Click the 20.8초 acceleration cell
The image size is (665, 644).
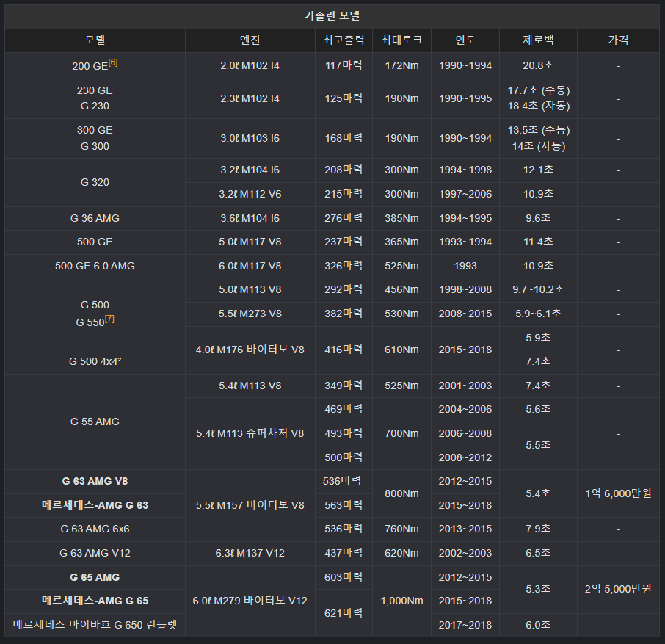[538, 66]
